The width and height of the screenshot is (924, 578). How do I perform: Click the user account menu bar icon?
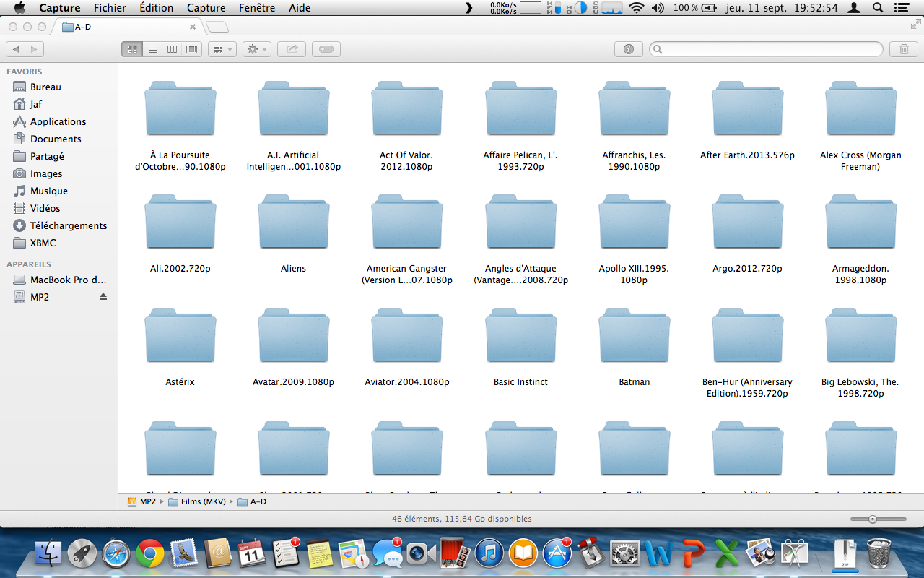pos(855,8)
